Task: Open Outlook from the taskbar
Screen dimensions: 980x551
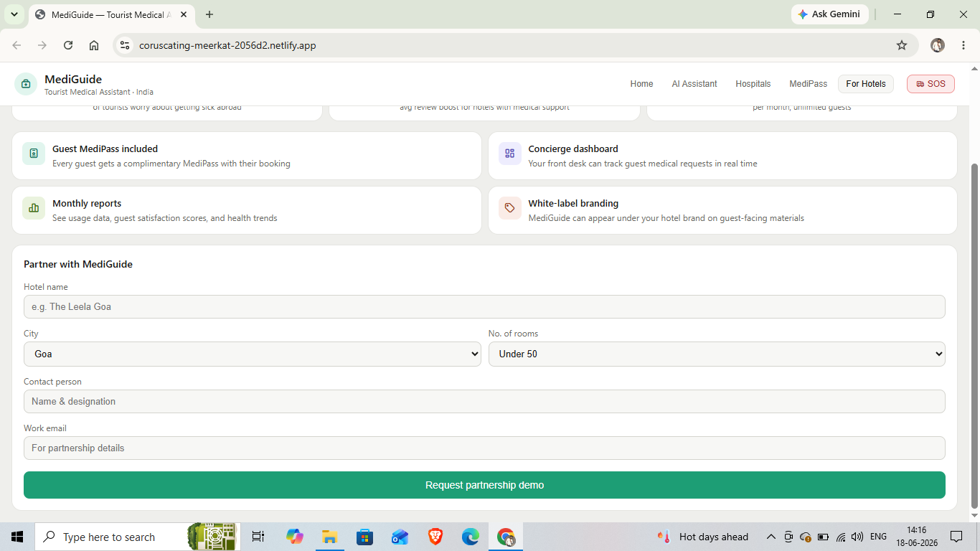Action: [400, 537]
